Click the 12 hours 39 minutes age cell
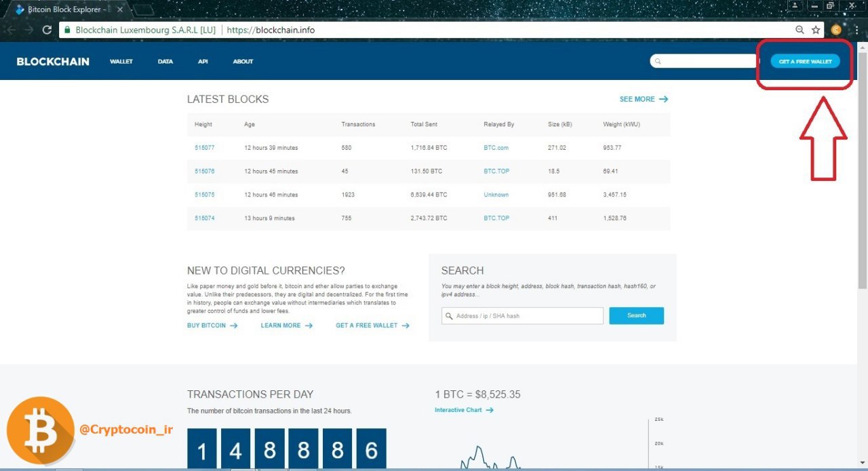The image size is (868, 471). (x=271, y=148)
